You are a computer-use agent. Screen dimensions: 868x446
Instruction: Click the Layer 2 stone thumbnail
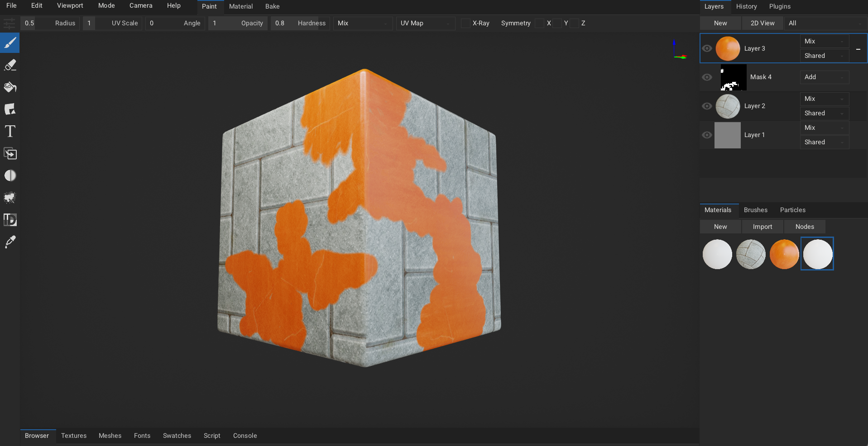pyautogui.click(x=728, y=106)
